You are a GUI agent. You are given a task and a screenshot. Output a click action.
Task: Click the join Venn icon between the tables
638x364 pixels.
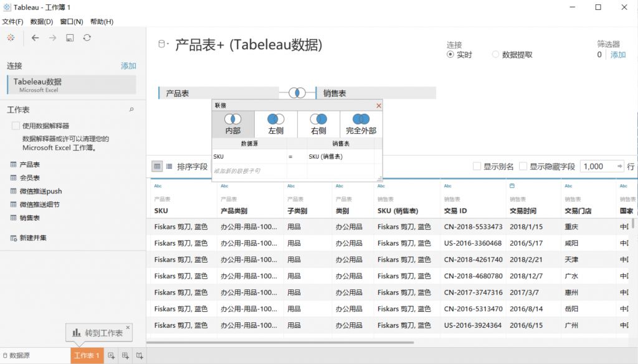pos(297,93)
